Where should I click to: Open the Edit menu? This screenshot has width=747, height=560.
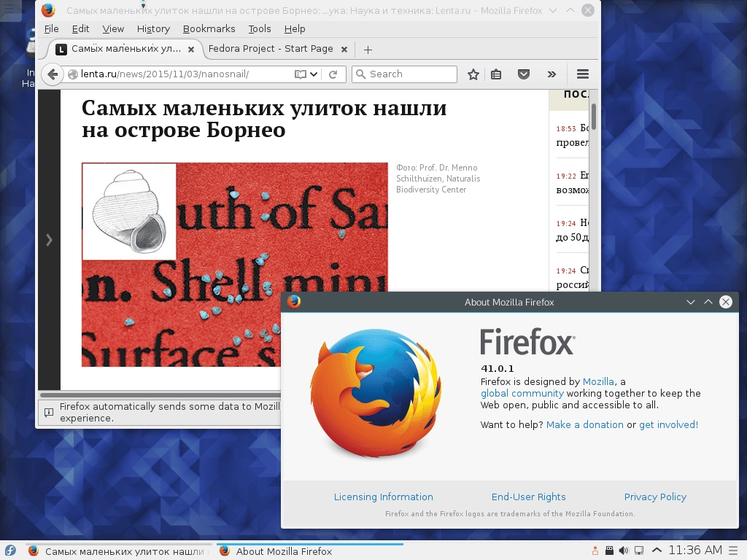point(80,29)
